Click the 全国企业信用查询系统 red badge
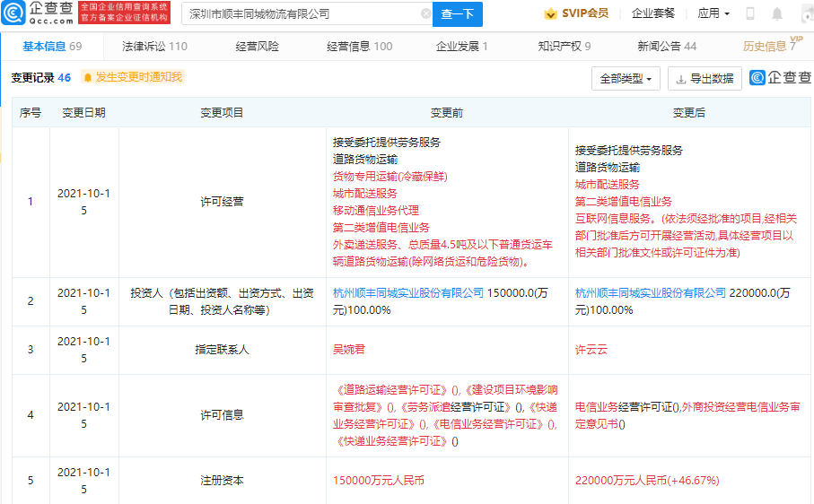The width and height of the screenshot is (814, 504). (x=124, y=13)
